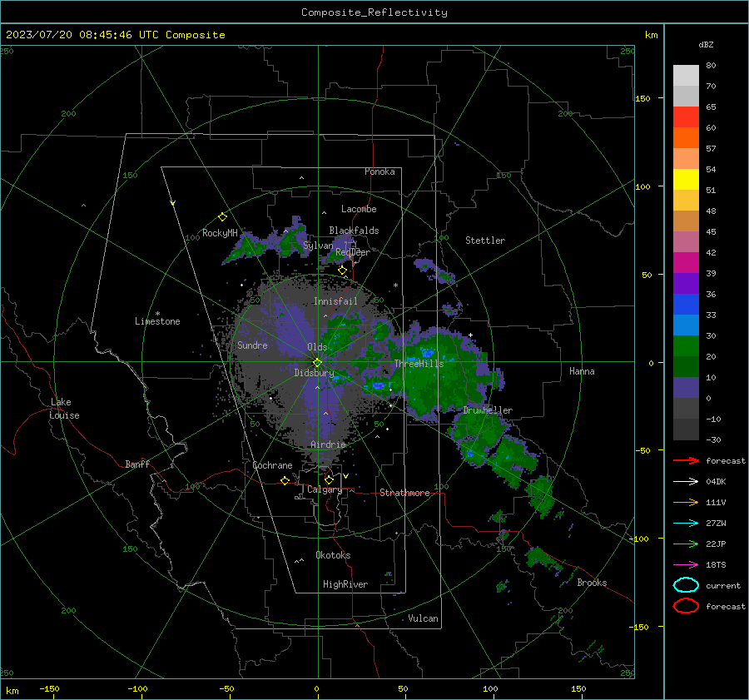
Task: Click the Brooks city label
Action: click(x=592, y=583)
